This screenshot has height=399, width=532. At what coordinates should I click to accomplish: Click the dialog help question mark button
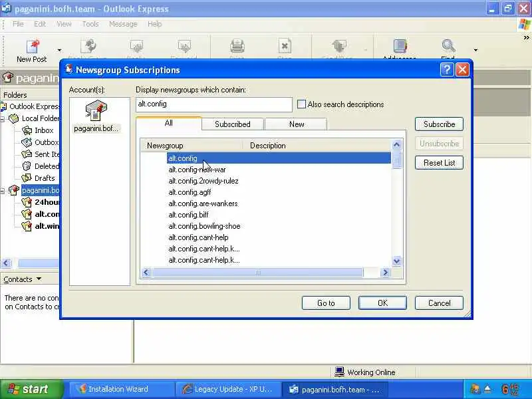447,70
